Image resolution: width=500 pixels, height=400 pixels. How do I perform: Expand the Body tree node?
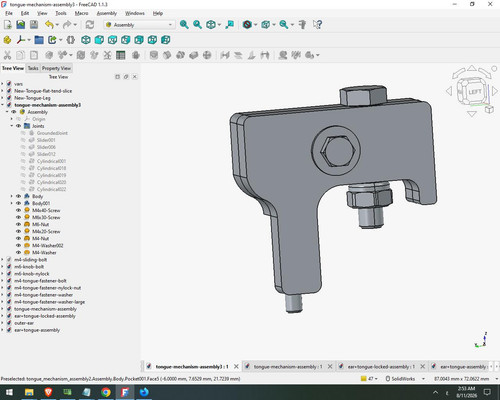[x=12, y=196]
